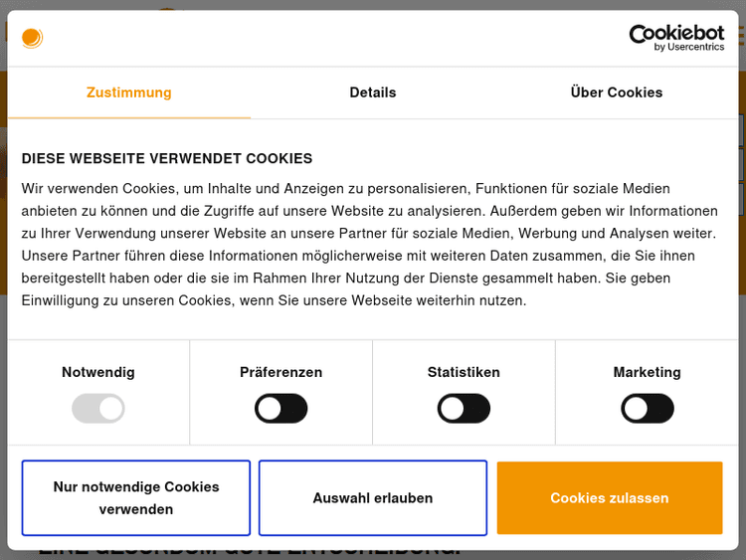Turn on the Statistiken cookies switch
Screen dimensions: 746x560
(464, 408)
